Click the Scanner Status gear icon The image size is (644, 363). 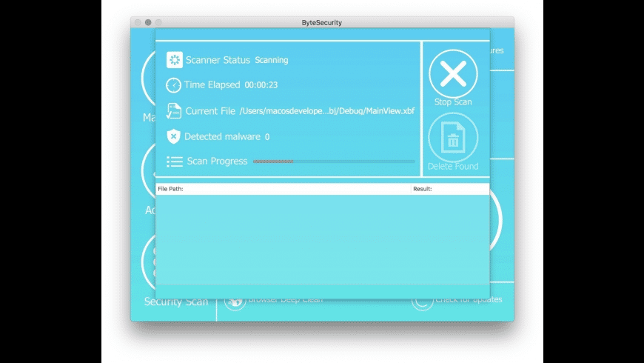(x=174, y=60)
